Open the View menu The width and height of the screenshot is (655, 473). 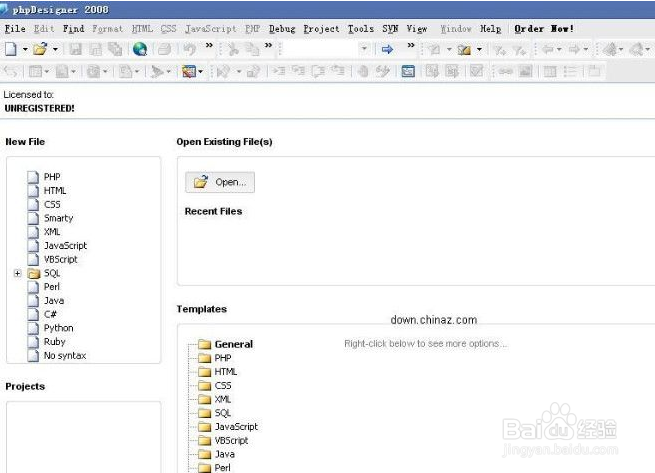pos(417,29)
